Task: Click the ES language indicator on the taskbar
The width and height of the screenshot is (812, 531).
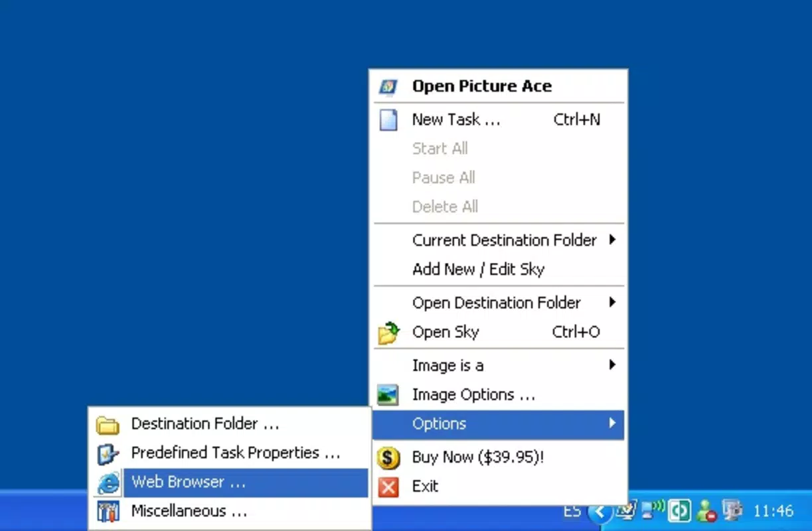Action: (x=572, y=511)
